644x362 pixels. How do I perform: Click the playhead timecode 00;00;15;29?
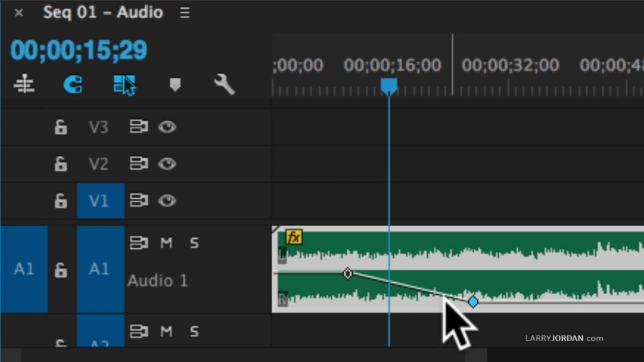79,50
